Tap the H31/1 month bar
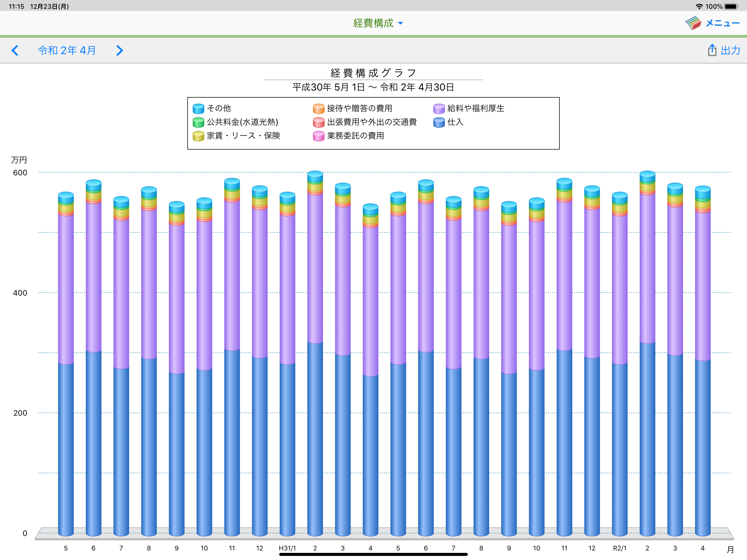The image size is (747, 560). 287,364
